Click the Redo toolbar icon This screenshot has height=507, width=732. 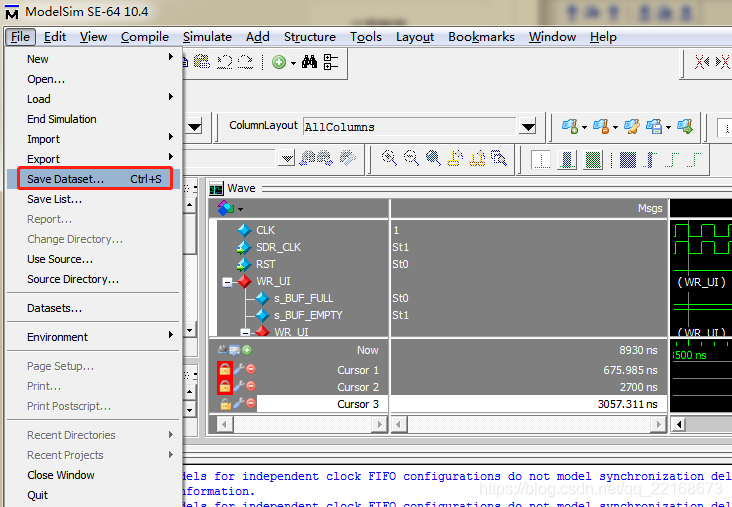click(245, 62)
